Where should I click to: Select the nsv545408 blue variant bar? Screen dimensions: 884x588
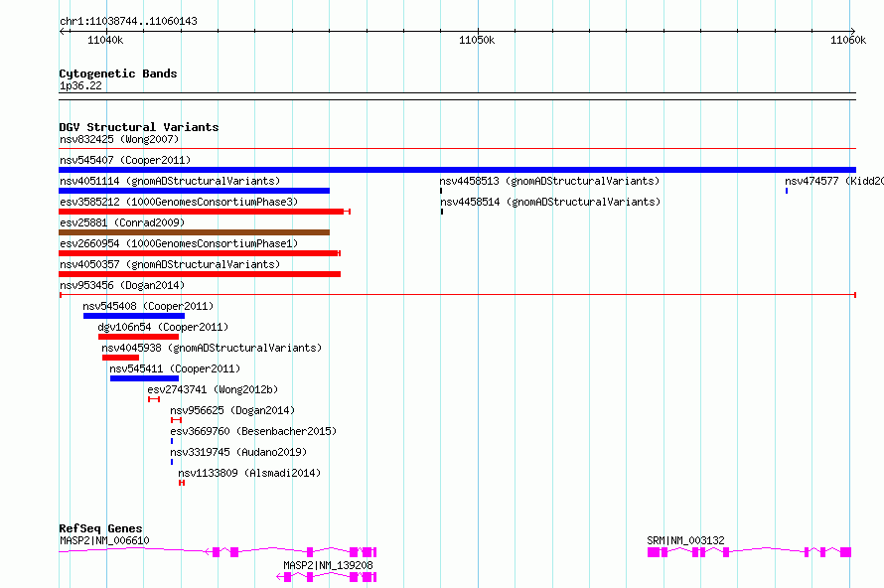point(134,316)
